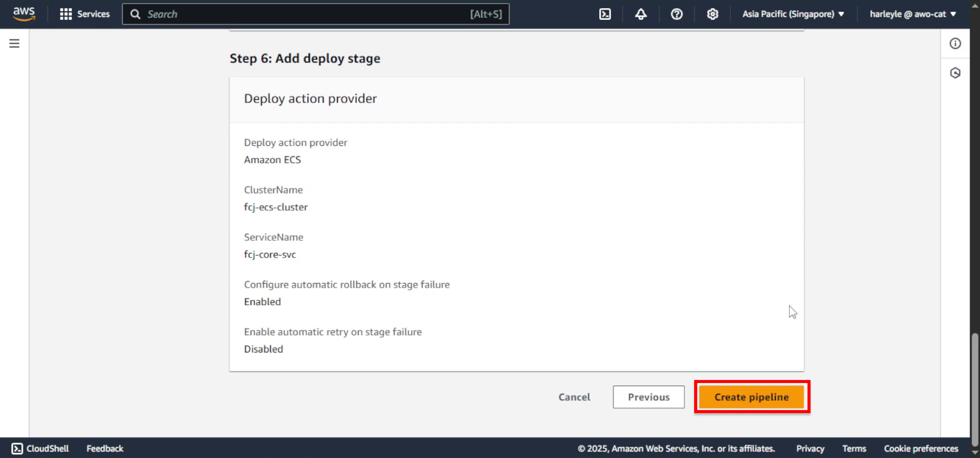Click the footer CloudShell terminal icon
980x458 pixels.
[x=17, y=448]
